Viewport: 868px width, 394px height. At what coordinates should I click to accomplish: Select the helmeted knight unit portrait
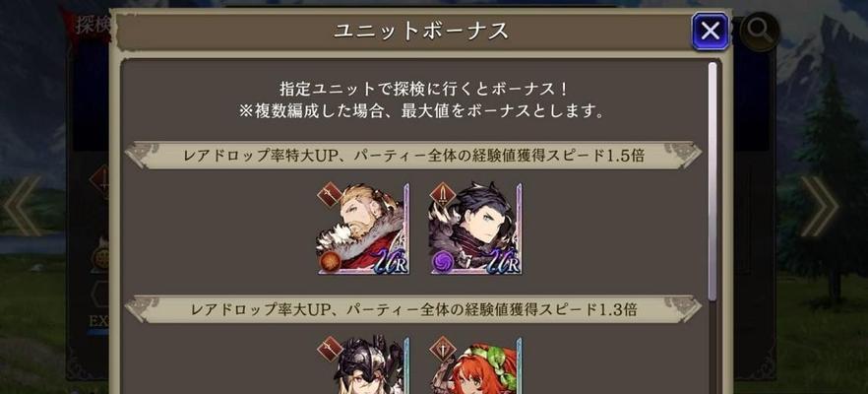[363, 365]
